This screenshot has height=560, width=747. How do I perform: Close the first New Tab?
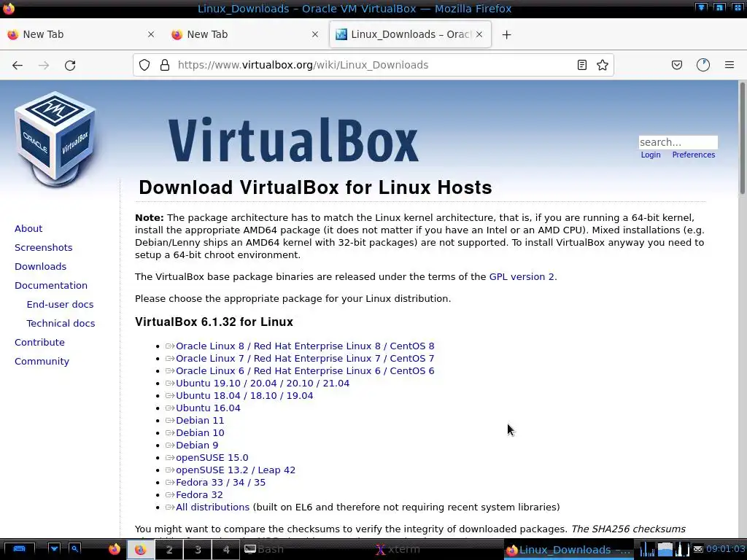coord(151,34)
